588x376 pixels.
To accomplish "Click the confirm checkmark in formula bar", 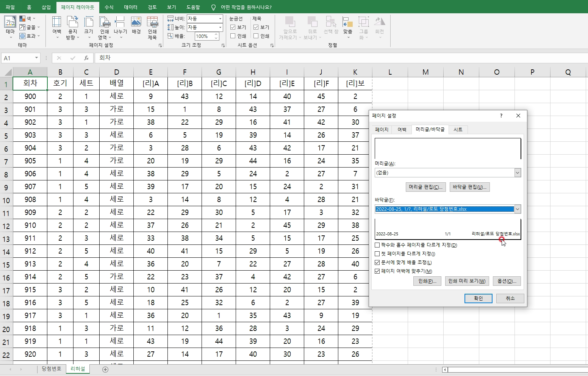I will click(x=73, y=58).
